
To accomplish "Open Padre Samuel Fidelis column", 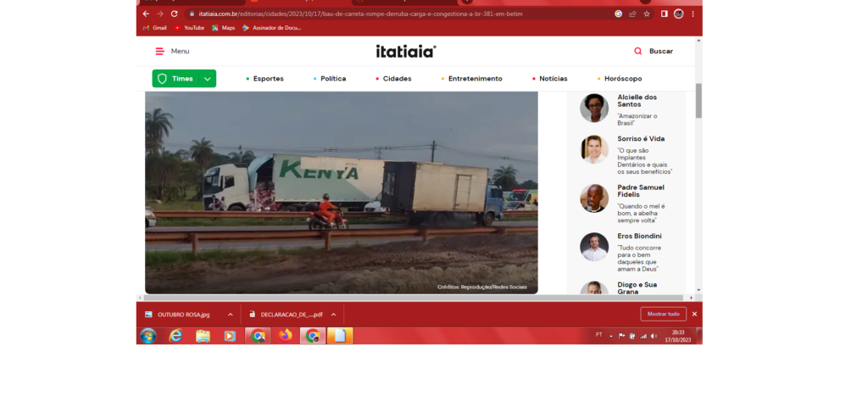I will click(x=641, y=191).
